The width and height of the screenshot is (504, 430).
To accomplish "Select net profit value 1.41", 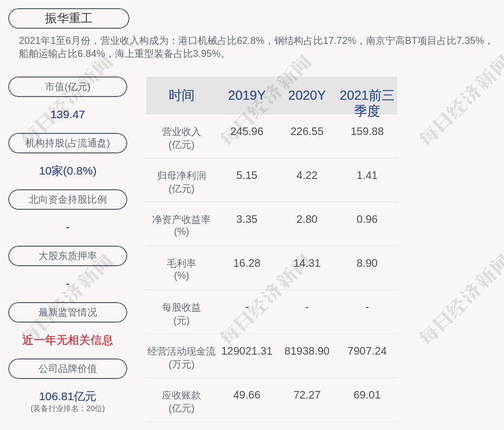I will 367,175.
